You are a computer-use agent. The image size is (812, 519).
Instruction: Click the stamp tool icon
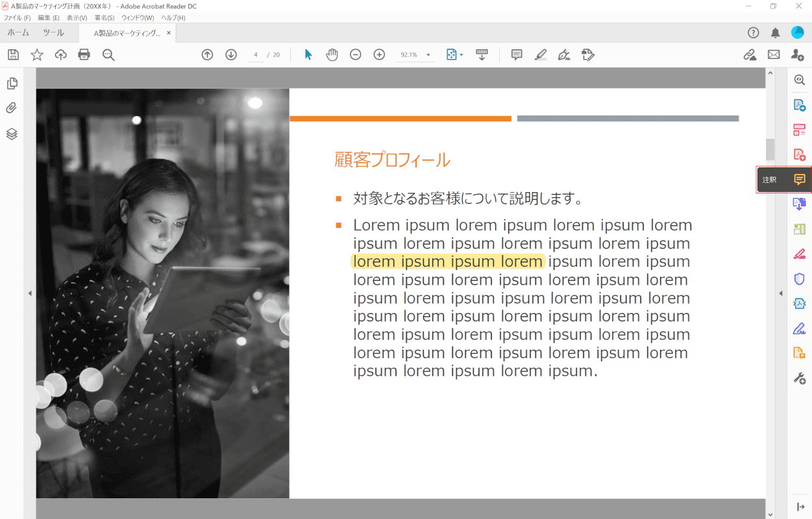[x=588, y=54]
